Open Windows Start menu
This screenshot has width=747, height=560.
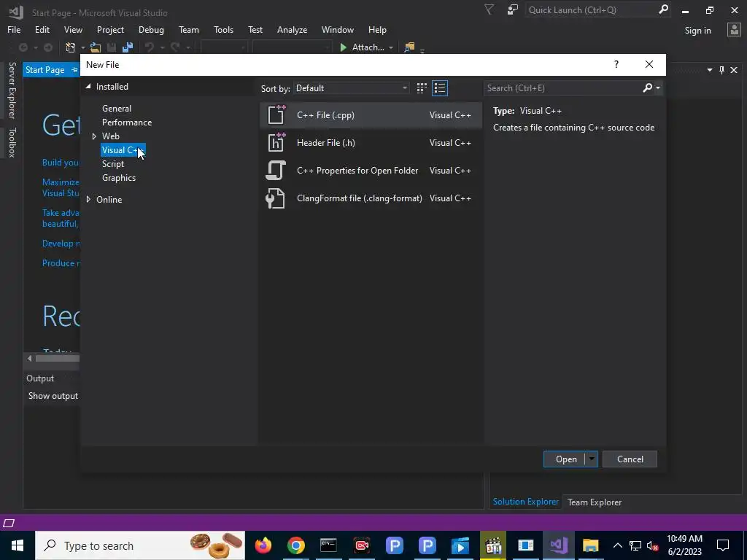[18, 545]
